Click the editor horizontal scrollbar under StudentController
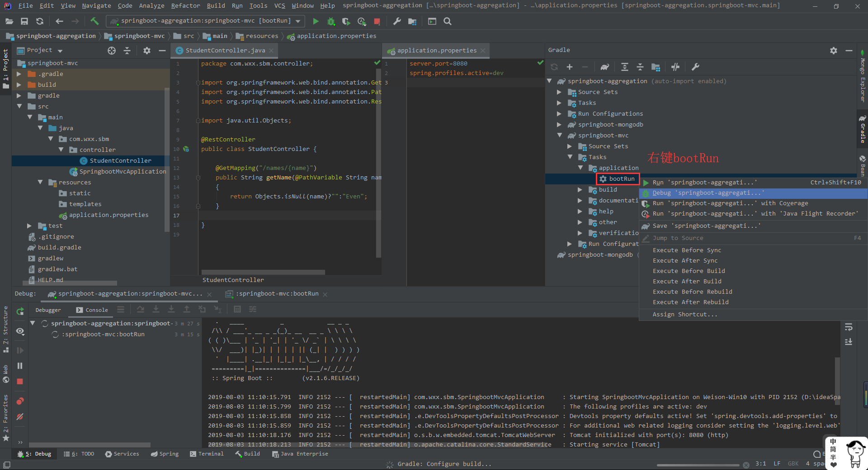The height and width of the screenshot is (470, 868). click(x=262, y=272)
